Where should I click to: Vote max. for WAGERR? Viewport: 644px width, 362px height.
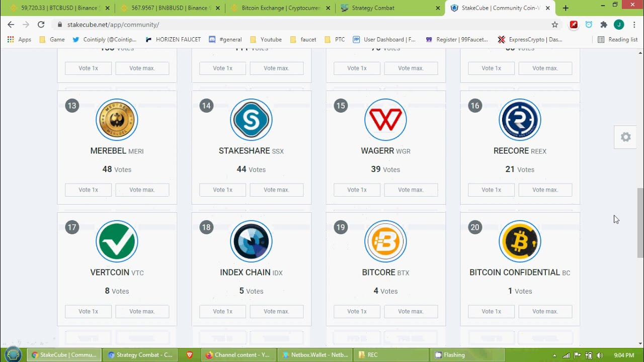click(411, 190)
